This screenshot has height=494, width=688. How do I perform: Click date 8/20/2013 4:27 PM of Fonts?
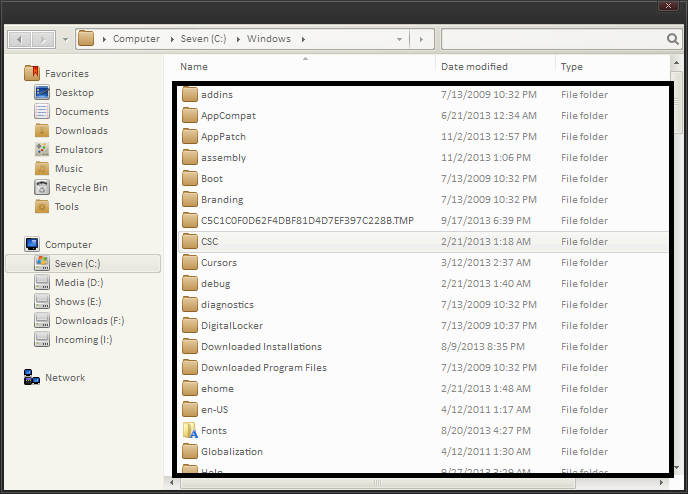click(x=486, y=430)
